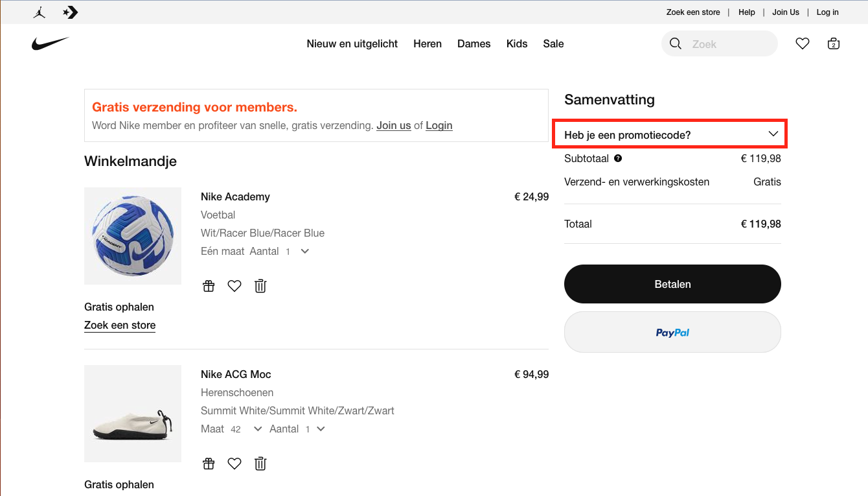The width and height of the screenshot is (868, 496).
Task: Move Nike ACG Moc to favorites
Action: [234, 464]
